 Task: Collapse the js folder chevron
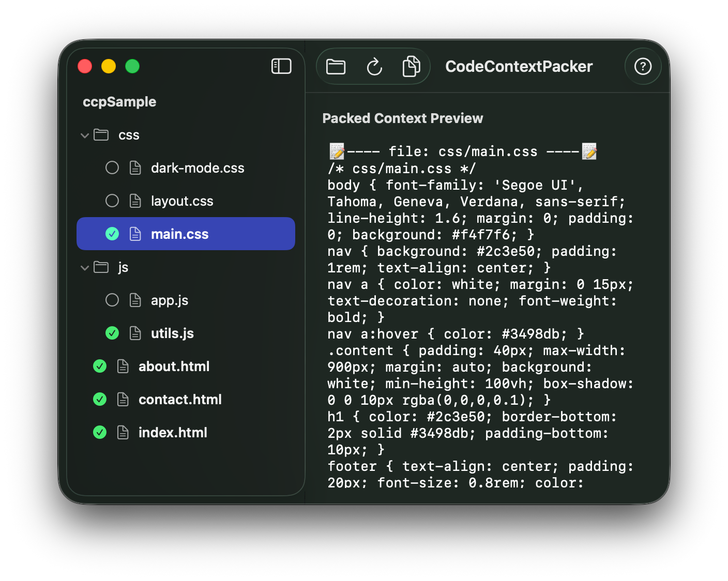tap(84, 267)
